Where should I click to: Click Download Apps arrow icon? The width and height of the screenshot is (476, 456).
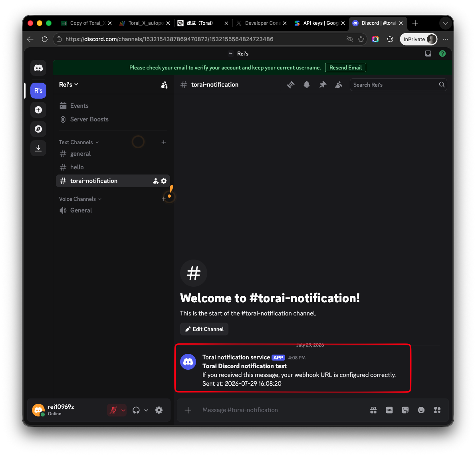[38, 148]
